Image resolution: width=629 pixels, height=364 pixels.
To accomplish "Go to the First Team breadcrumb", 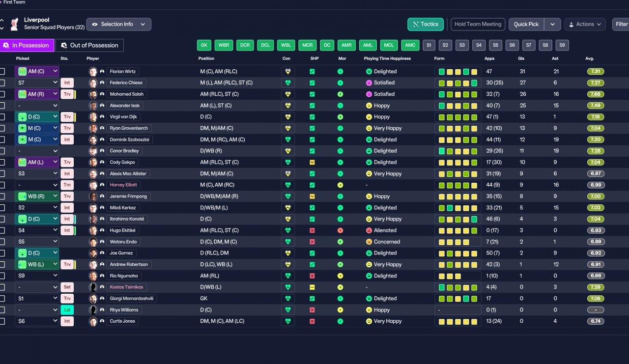I will pos(14,2).
